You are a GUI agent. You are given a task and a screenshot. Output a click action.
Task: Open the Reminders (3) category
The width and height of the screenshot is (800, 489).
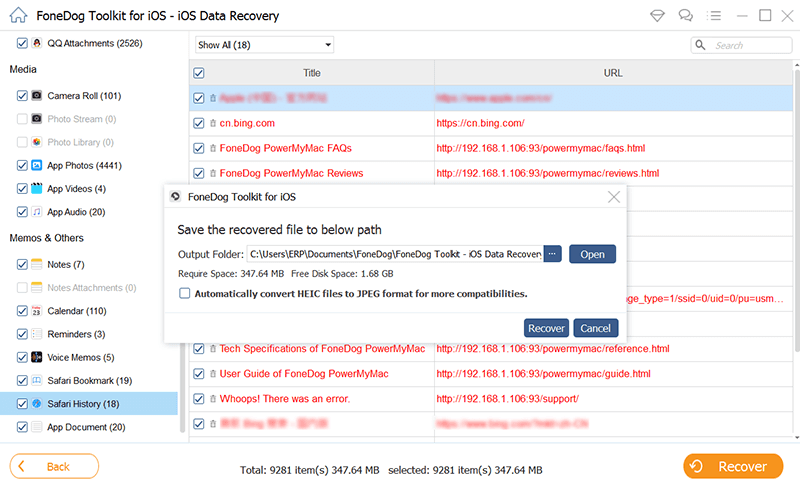76,334
